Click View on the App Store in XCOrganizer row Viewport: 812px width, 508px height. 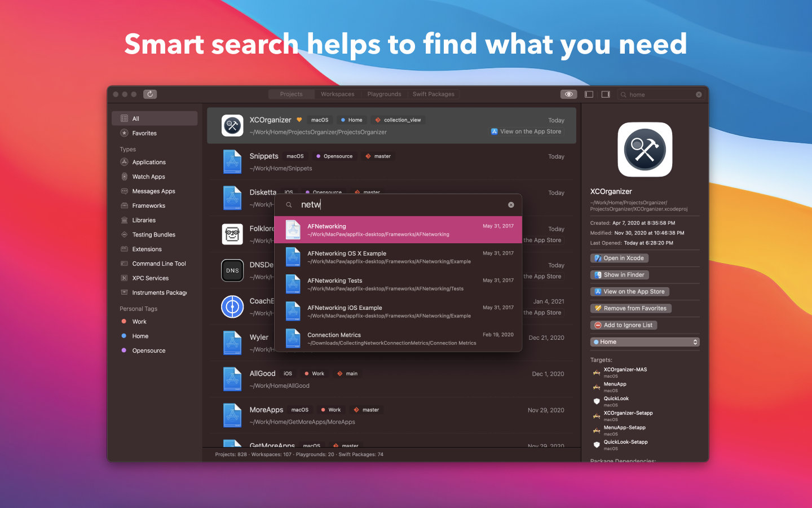[527, 132]
